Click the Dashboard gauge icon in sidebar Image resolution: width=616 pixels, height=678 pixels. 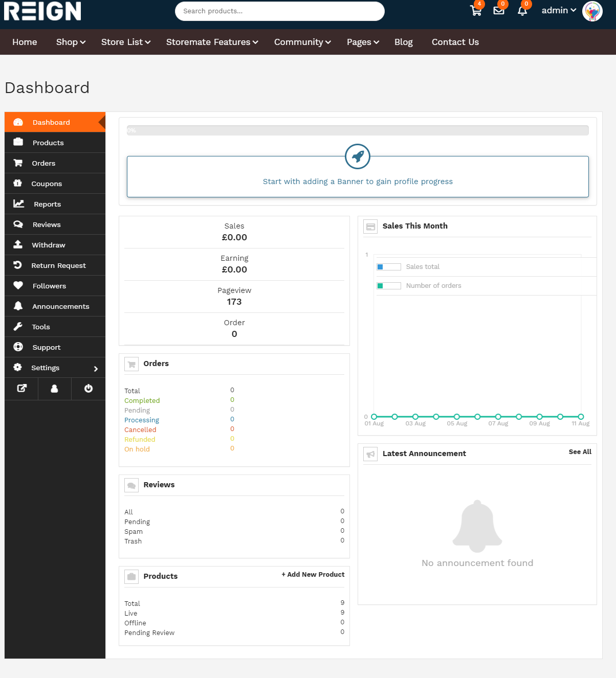coord(18,122)
